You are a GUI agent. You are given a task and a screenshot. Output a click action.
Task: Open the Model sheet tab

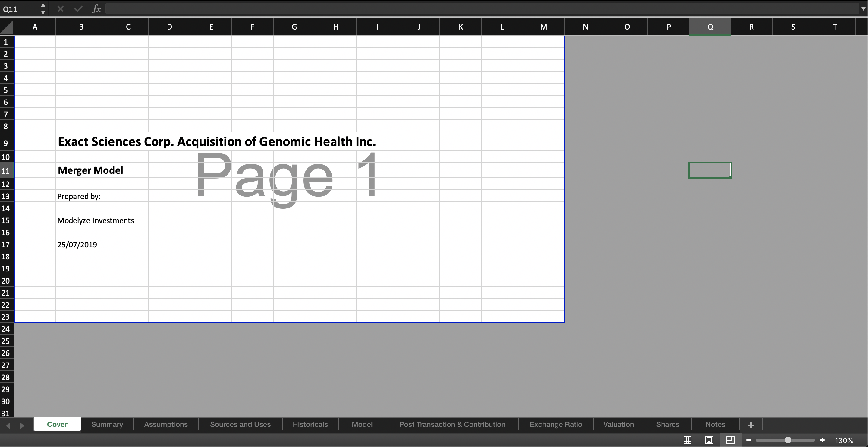click(362, 424)
